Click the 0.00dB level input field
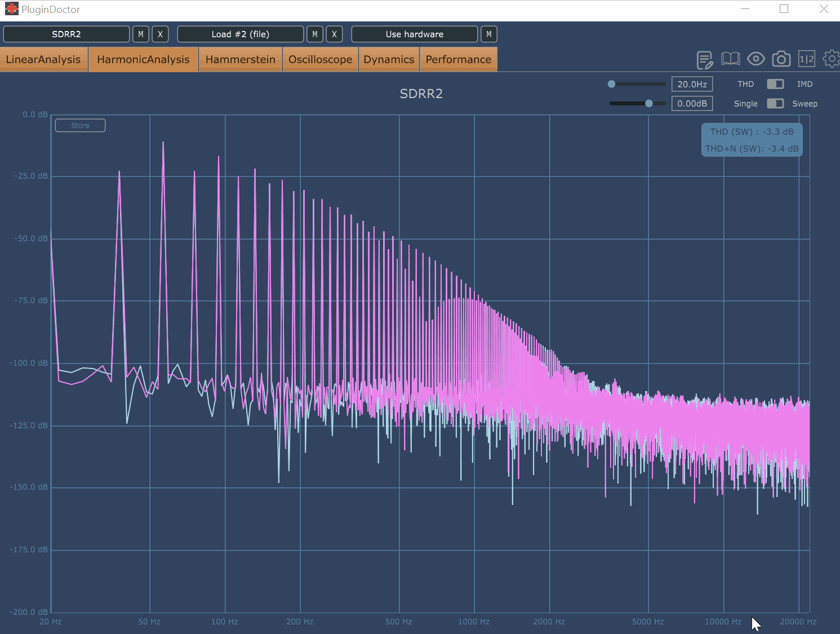 click(x=692, y=104)
